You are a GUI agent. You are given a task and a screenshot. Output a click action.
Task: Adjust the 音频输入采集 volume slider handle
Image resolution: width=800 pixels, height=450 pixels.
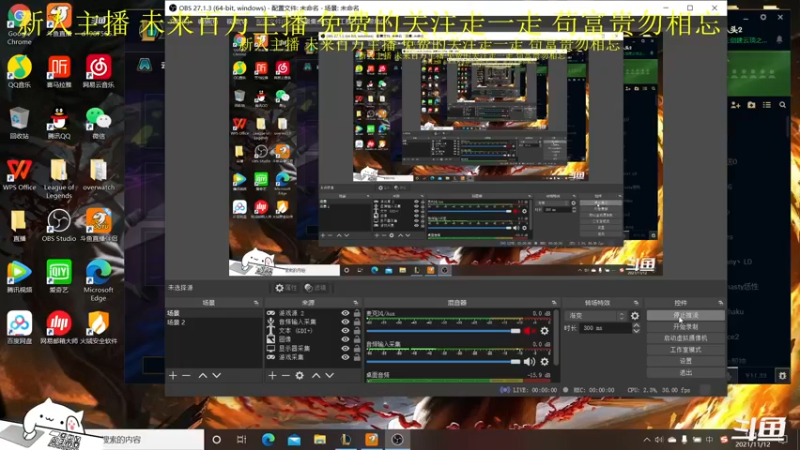(515, 362)
